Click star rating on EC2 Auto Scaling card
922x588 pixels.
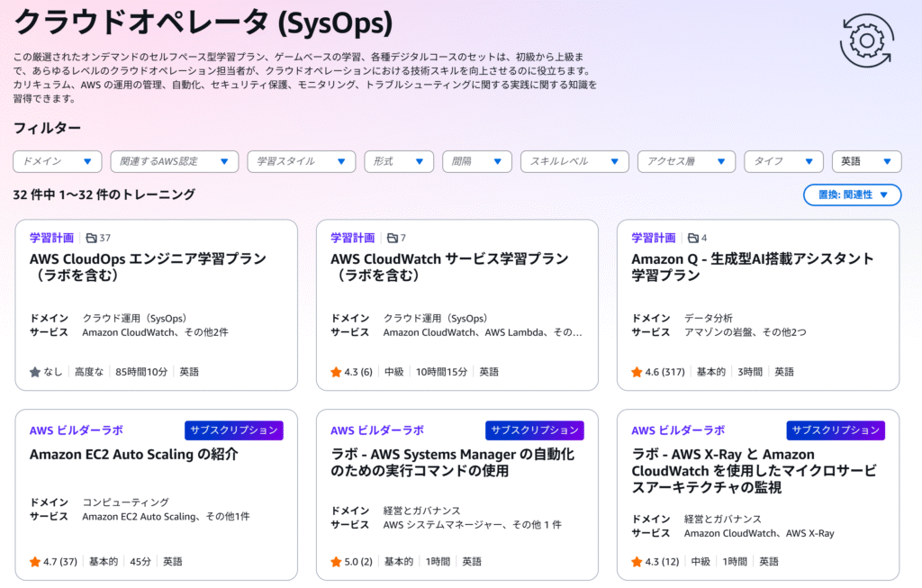coord(35,562)
